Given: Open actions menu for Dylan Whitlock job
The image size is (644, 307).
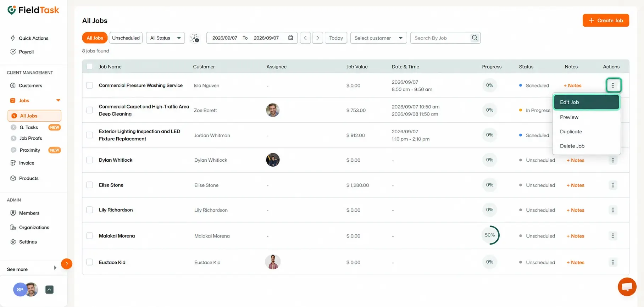Looking at the screenshot, I should tap(613, 160).
